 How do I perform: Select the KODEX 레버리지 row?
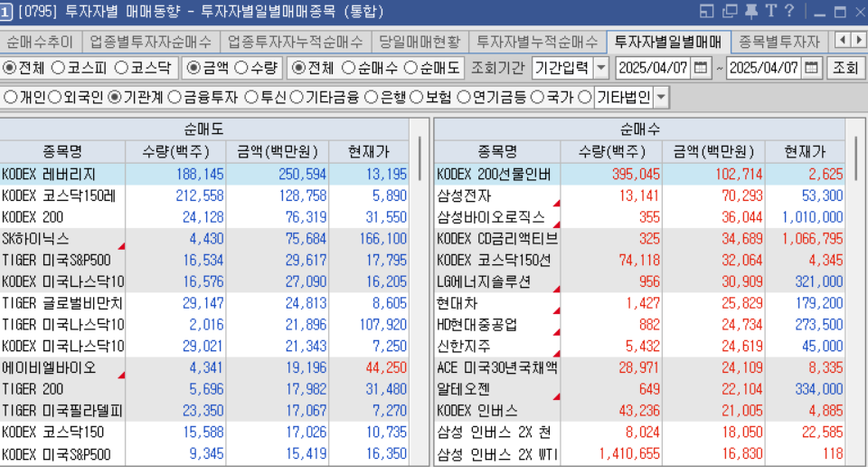point(204,174)
